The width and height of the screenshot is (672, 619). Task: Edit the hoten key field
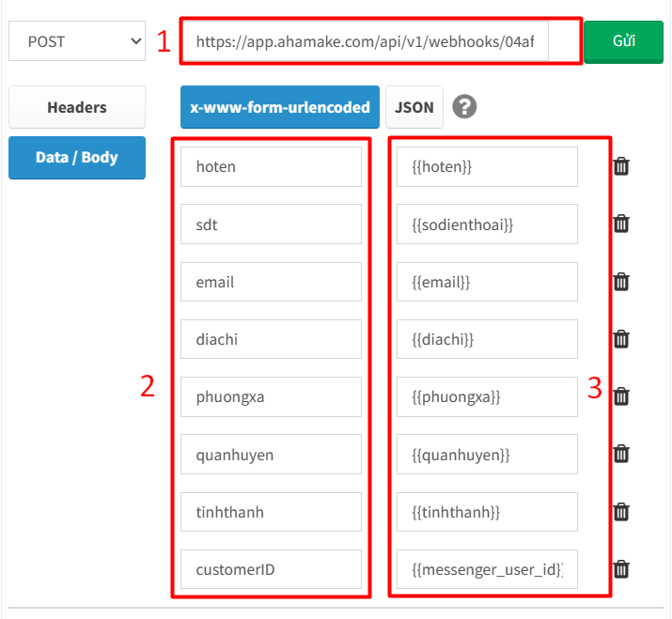271,166
